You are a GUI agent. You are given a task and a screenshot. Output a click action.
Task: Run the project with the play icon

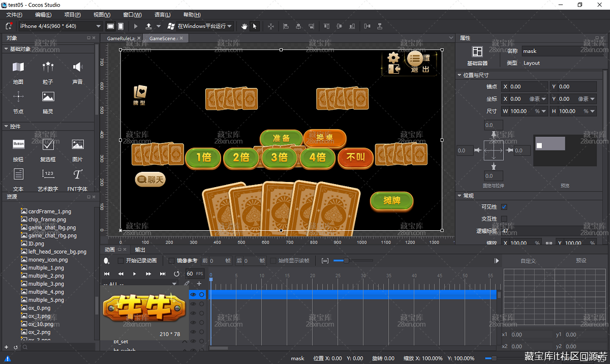tap(136, 26)
